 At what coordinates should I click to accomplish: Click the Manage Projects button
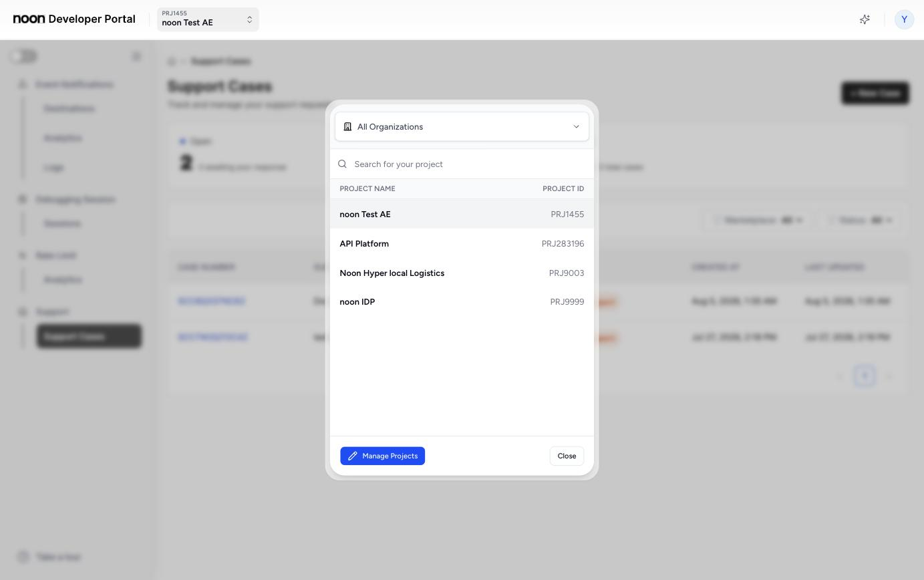point(383,456)
